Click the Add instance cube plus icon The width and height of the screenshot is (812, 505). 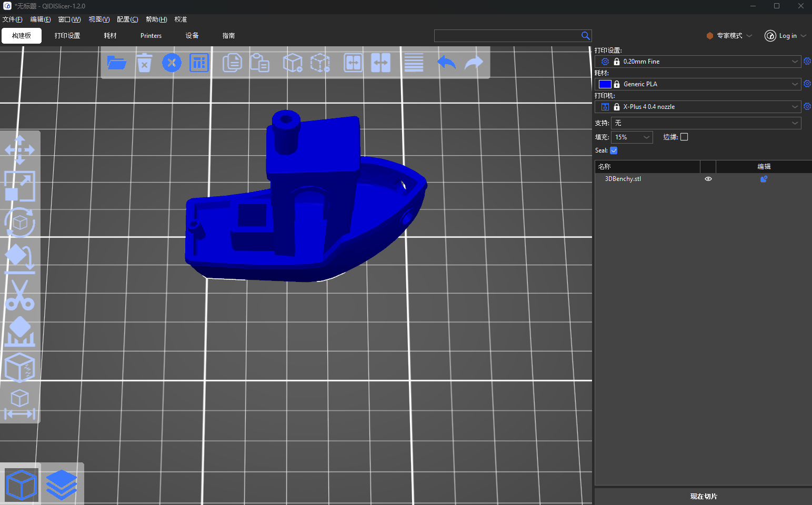293,63
